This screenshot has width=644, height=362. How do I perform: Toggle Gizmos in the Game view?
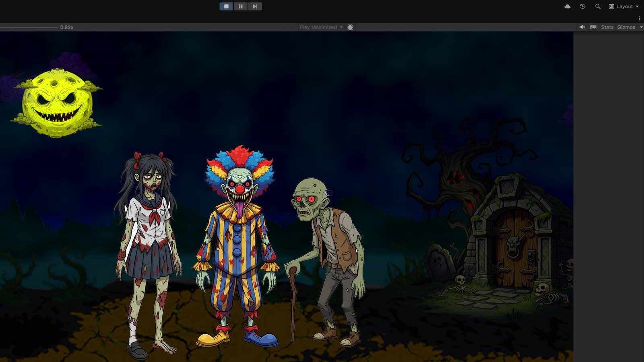pyautogui.click(x=626, y=27)
